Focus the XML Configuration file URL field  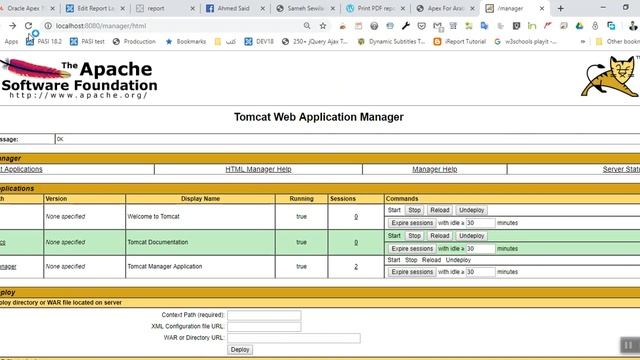[x=264, y=327]
